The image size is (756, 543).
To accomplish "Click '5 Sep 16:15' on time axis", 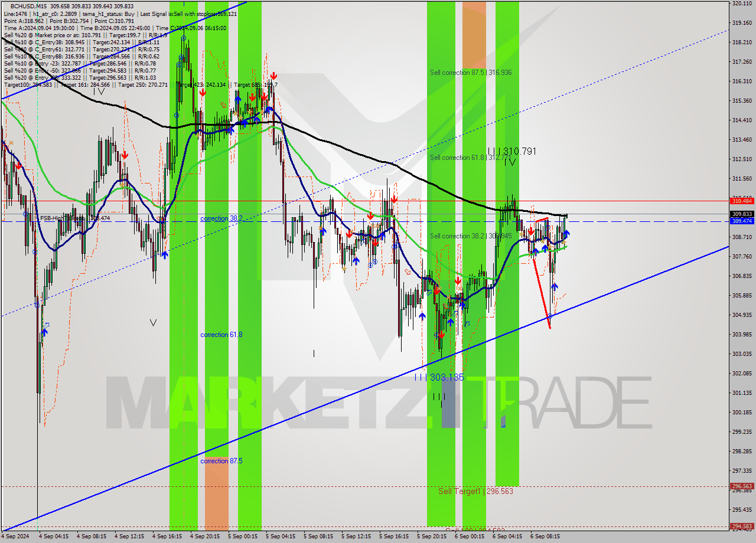I will click(x=394, y=537).
